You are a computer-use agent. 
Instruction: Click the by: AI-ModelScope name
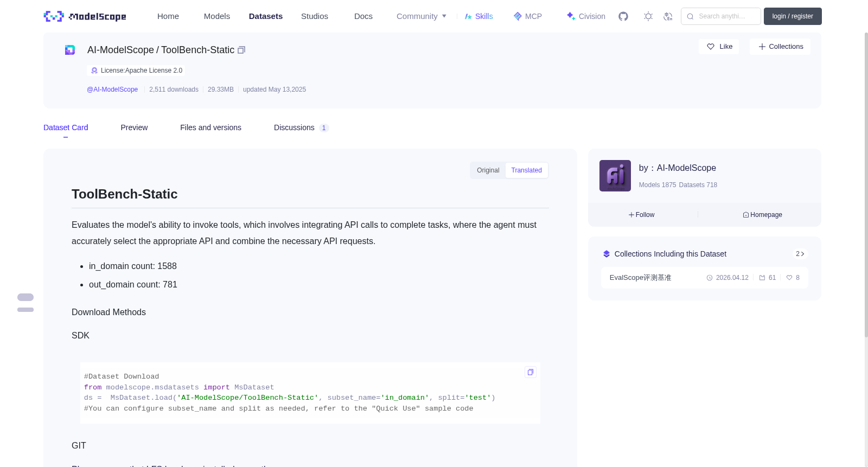[x=678, y=168]
